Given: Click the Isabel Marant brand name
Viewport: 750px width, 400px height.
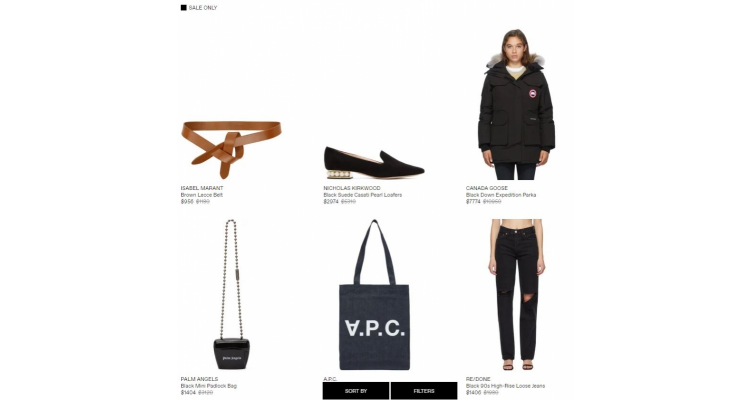Looking at the screenshot, I should [x=202, y=188].
